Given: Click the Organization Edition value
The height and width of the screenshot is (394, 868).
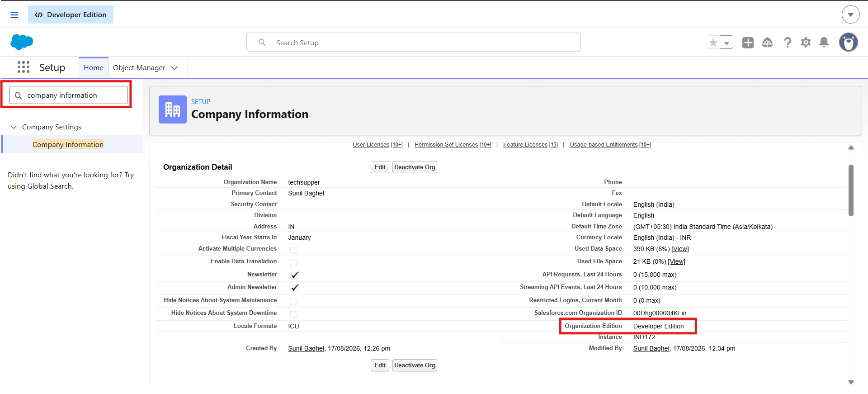Looking at the screenshot, I should point(658,327).
